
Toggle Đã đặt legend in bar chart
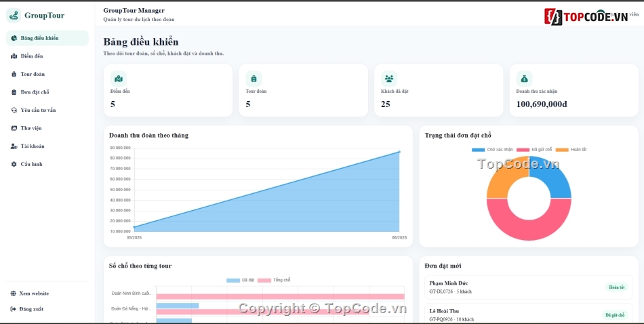pyautogui.click(x=241, y=280)
